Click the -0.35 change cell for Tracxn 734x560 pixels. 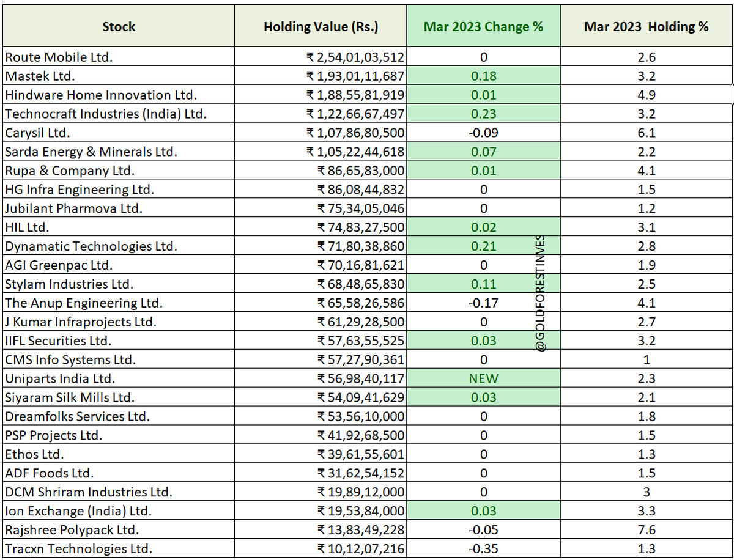(x=483, y=550)
